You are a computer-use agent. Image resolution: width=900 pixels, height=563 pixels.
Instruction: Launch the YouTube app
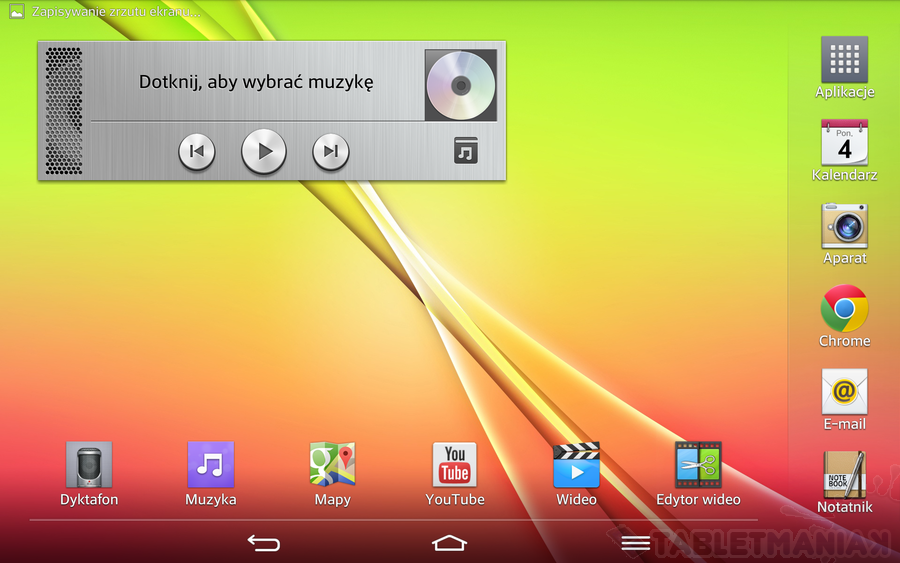coord(455,474)
